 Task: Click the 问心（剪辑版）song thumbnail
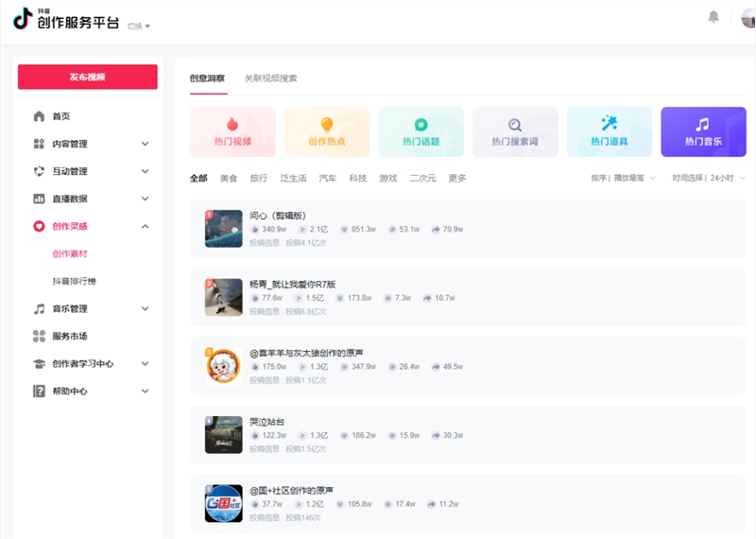point(224,229)
